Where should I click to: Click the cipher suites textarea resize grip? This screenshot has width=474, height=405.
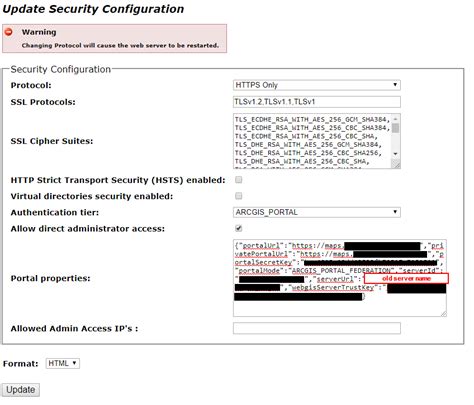pyautogui.click(x=396, y=164)
